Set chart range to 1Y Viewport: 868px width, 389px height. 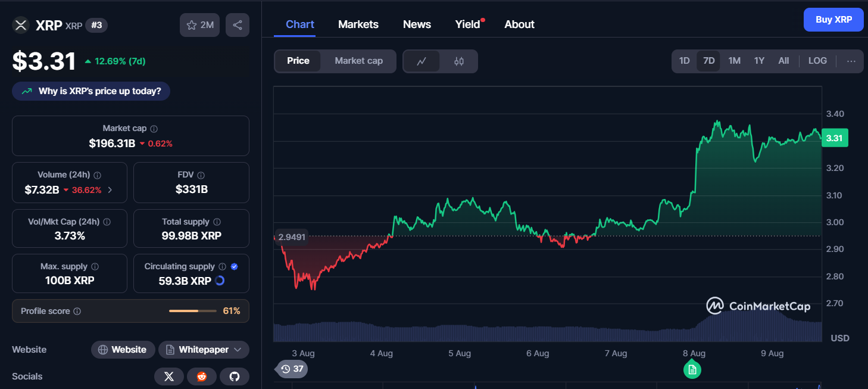click(759, 61)
